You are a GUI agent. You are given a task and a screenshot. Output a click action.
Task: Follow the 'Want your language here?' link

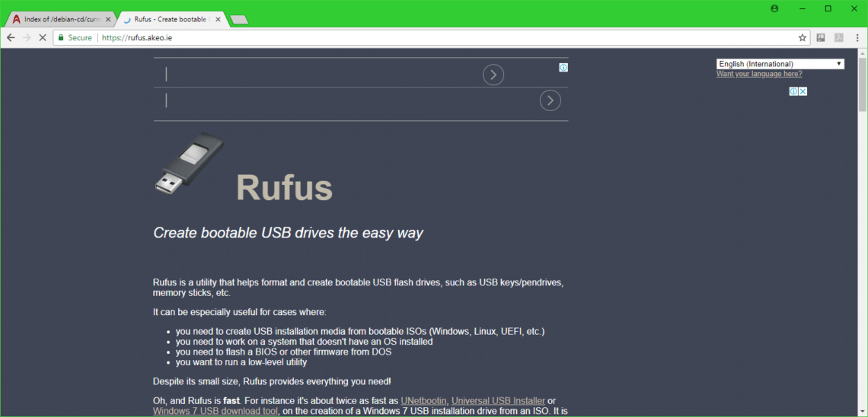click(759, 74)
